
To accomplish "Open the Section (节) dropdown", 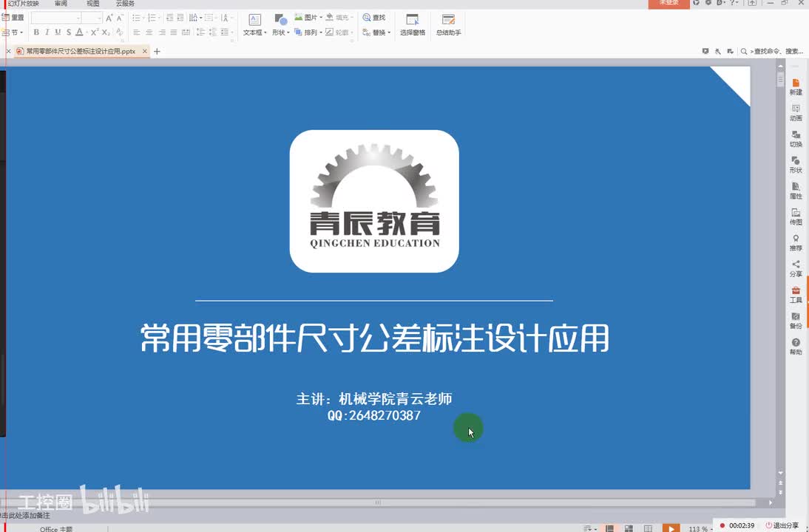I will click(x=13, y=32).
